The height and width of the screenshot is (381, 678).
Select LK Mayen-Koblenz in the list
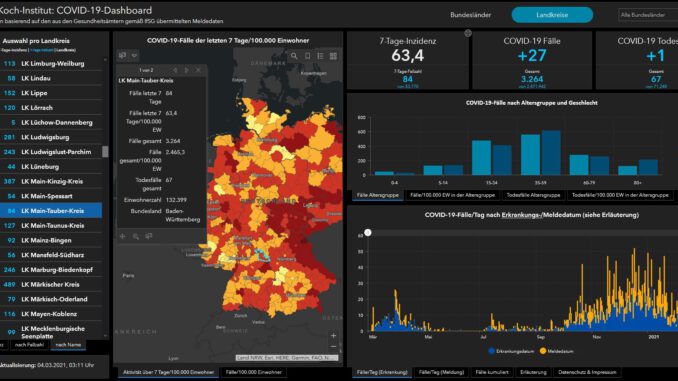click(x=51, y=314)
